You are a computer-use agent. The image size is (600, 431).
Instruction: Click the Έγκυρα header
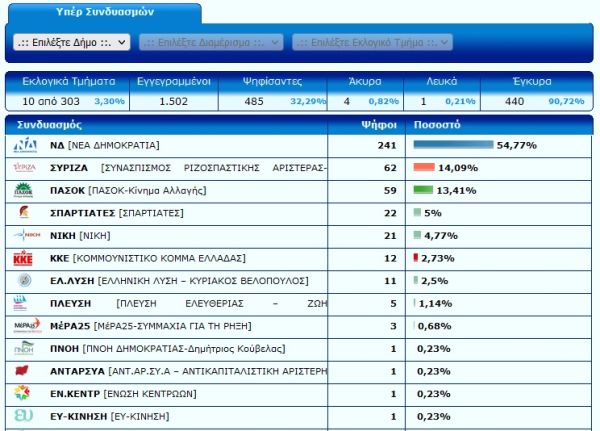click(532, 82)
